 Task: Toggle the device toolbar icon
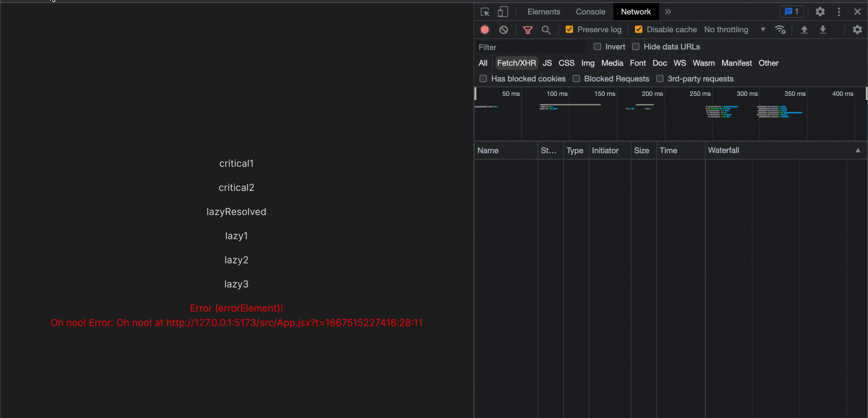[503, 12]
